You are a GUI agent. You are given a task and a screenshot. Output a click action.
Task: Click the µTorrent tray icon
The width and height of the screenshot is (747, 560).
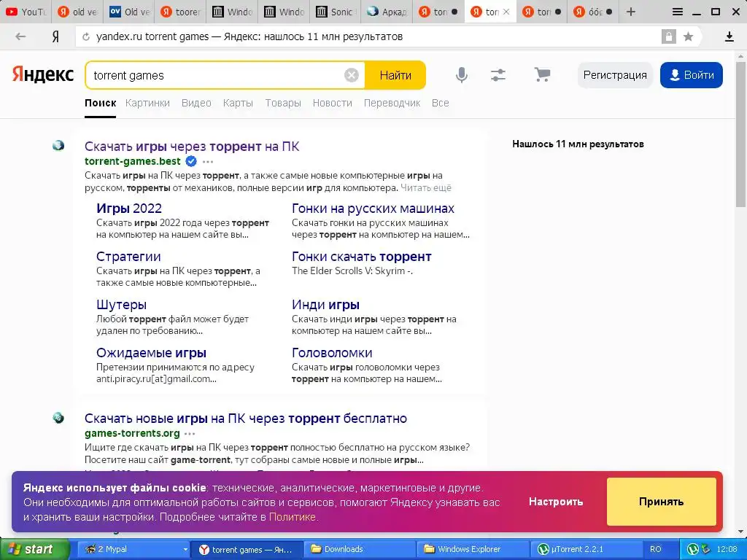tap(692, 549)
